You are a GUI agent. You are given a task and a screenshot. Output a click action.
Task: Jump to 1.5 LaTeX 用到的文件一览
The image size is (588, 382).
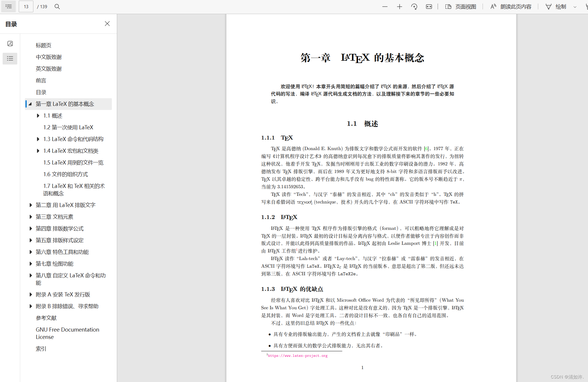point(73,162)
